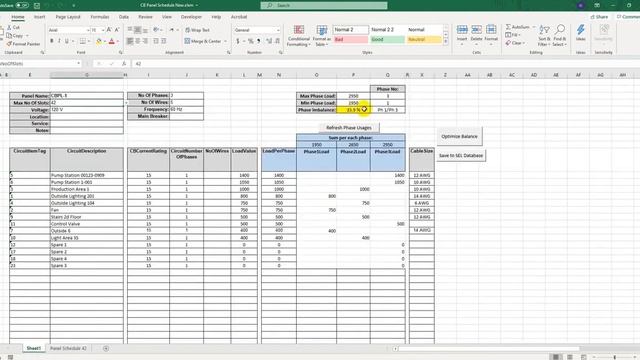Toggle Align Right
The width and height of the screenshot is (640, 360).
(x=145, y=41)
